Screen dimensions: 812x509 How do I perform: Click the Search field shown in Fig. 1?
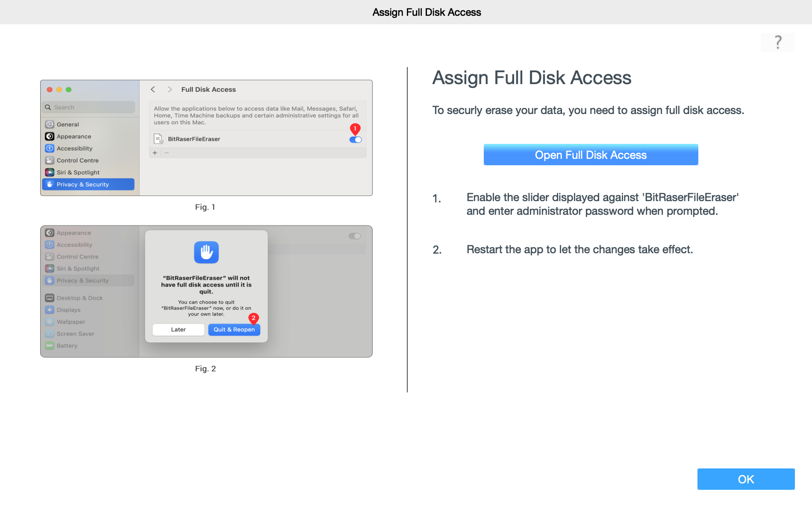(89, 107)
